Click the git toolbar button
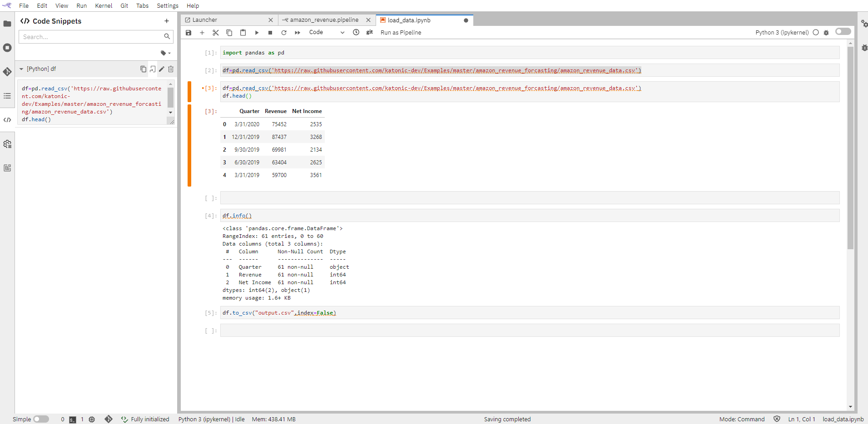Screen dimensions: 868x424 (370, 32)
